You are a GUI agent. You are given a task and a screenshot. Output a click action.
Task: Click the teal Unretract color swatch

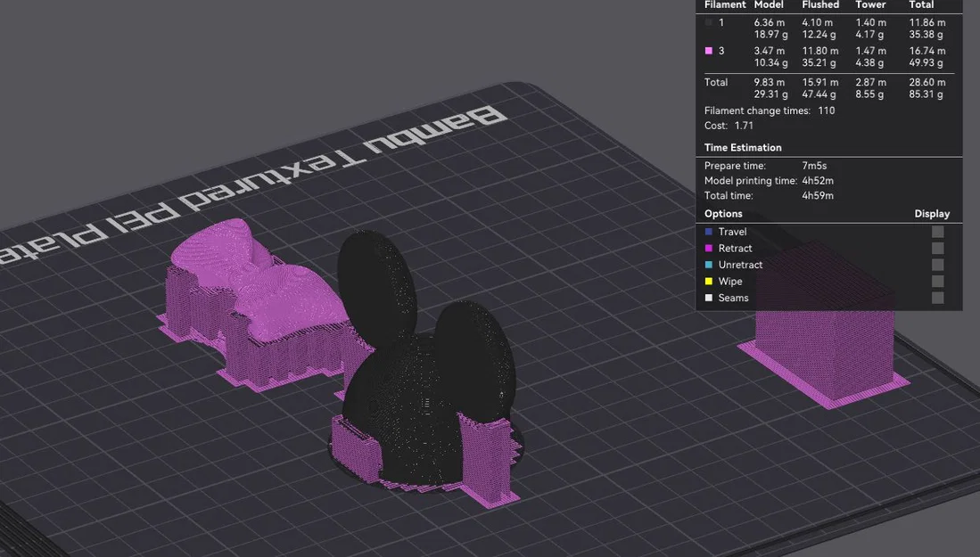(x=709, y=265)
